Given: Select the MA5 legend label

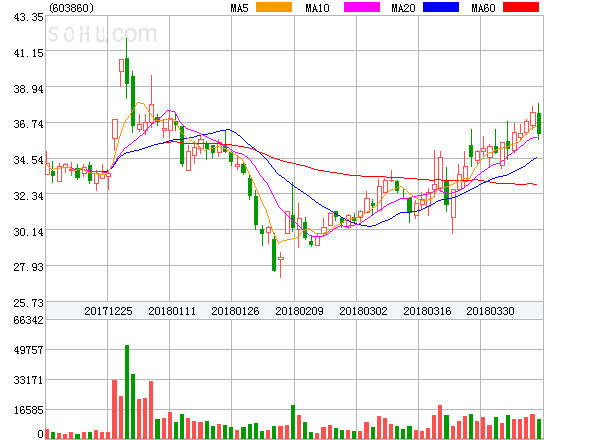Looking at the screenshot, I should click(x=239, y=8).
